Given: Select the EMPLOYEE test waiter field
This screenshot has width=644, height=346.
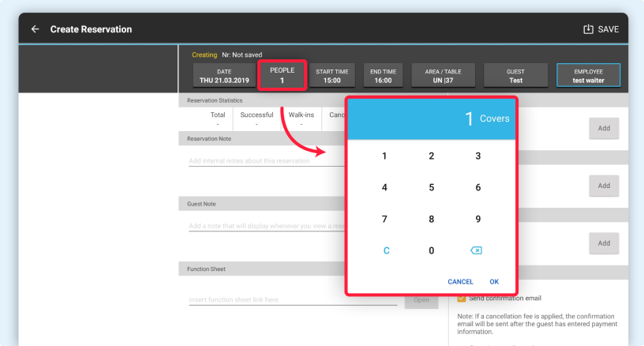Looking at the screenshot, I should click(588, 76).
